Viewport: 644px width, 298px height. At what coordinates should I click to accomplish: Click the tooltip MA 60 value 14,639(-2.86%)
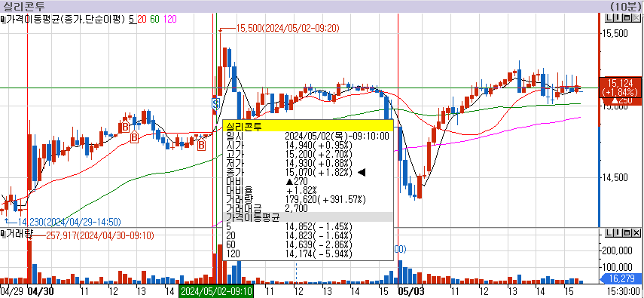pyautogui.click(x=319, y=245)
